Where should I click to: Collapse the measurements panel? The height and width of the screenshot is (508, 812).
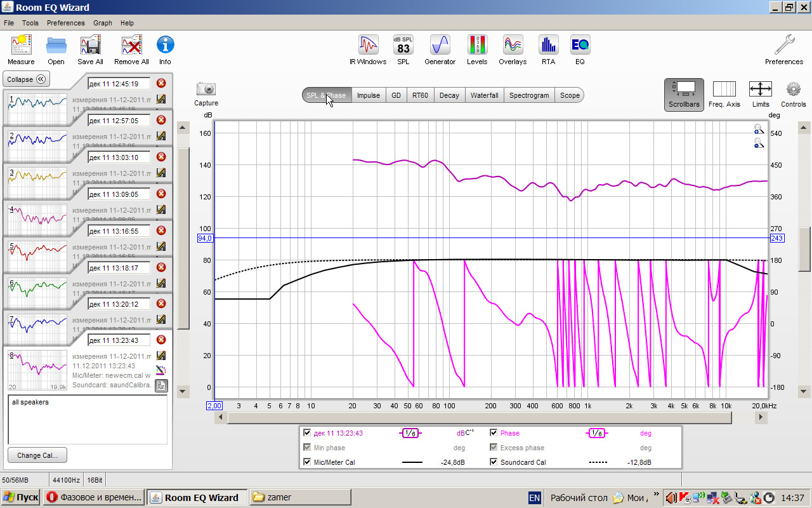(27, 79)
